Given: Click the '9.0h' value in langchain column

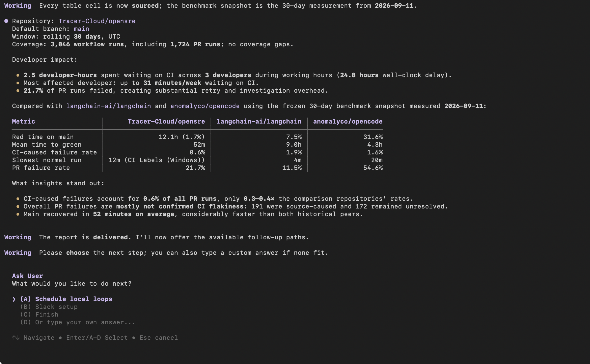Looking at the screenshot, I should 294,145.
